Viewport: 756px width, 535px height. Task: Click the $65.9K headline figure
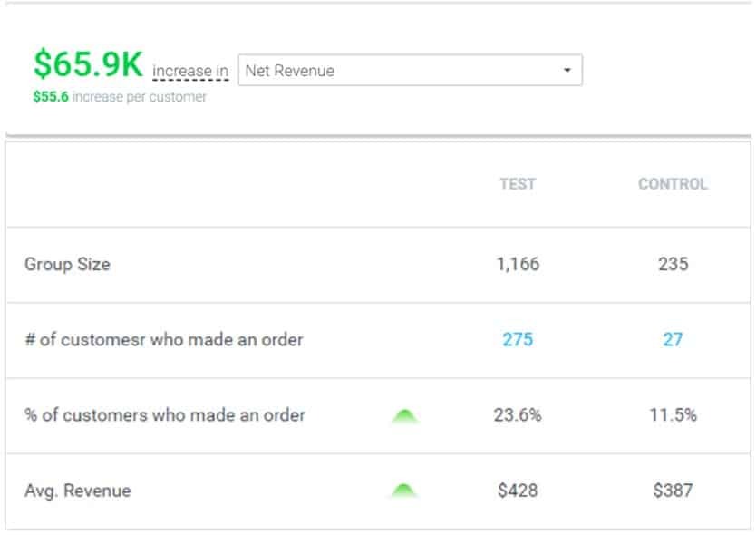(x=88, y=63)
